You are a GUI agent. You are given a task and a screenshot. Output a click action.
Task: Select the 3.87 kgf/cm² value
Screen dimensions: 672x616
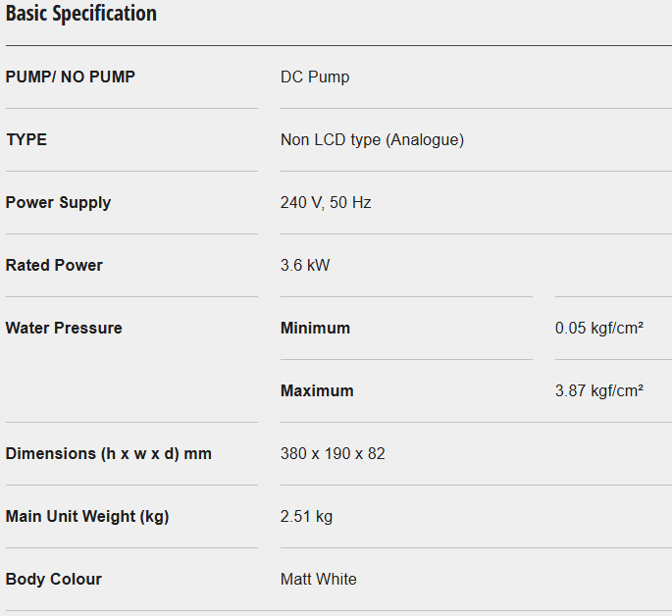coord(599,390)
